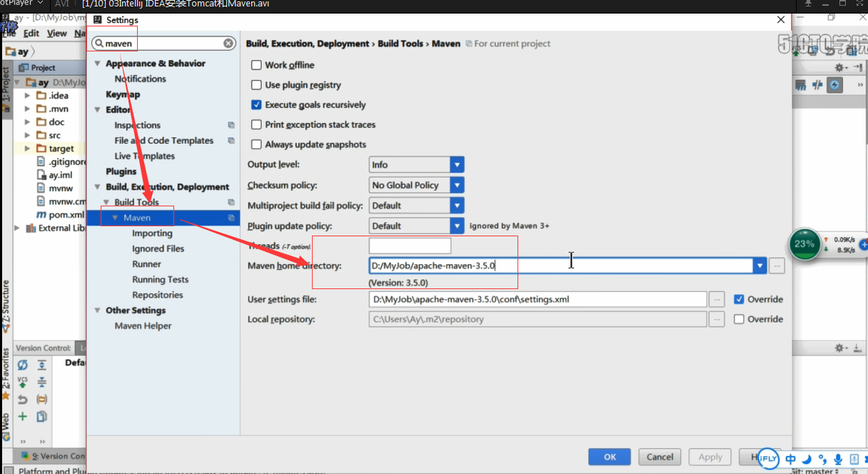Click the Execute Maven Goal icon
The height and width of the screenshot is (474, 868).
(x=801, y=85)
